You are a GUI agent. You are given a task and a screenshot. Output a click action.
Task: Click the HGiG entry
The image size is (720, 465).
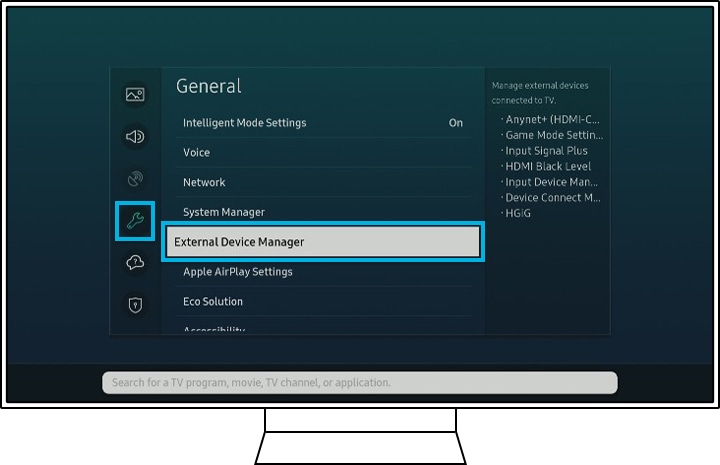pyautogui.click(x=517, y=213)
